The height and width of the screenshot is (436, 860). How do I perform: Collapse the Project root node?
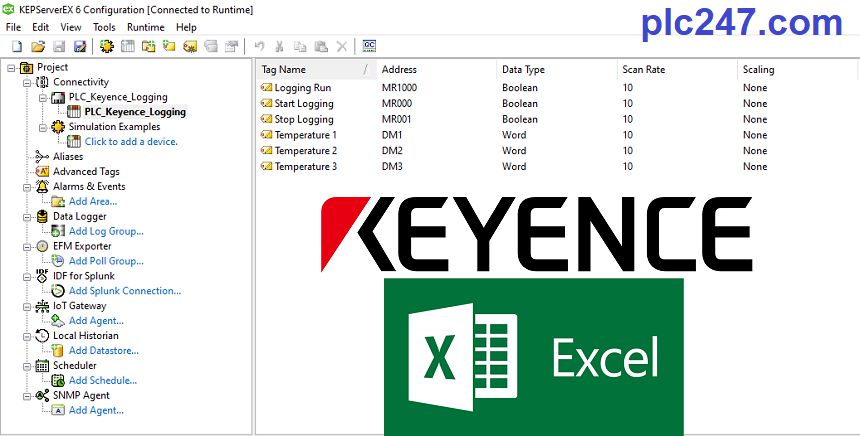11,68
